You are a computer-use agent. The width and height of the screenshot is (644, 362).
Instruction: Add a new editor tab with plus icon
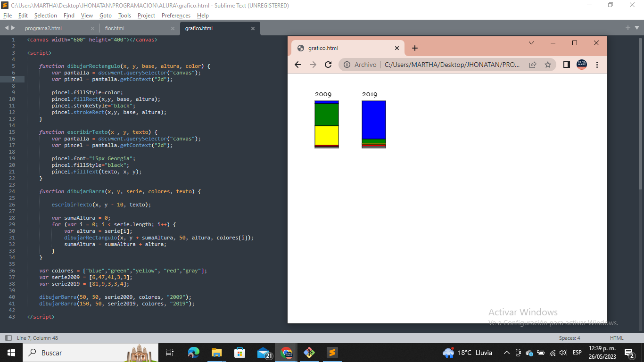628,28
